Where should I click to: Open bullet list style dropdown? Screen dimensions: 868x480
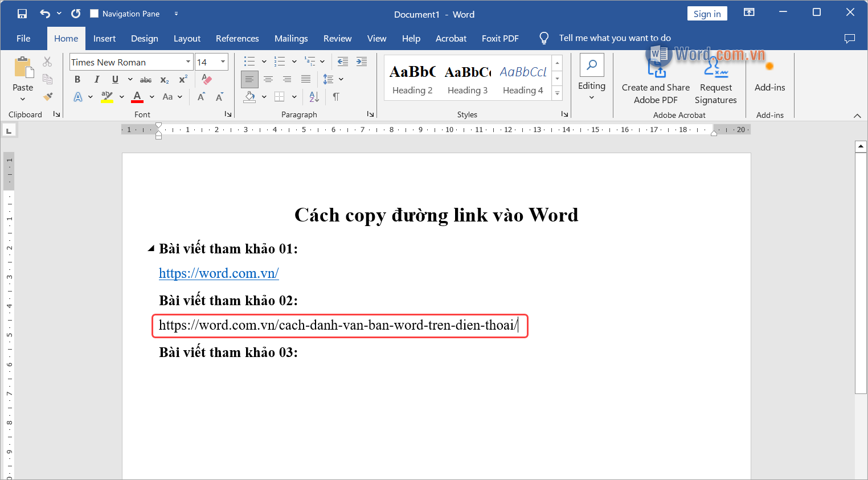pos(264,61)
